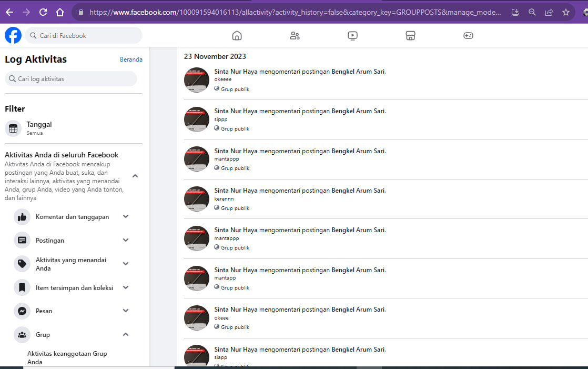Open Aktivitas keanggotaan Grup Anda
Viewport: 588px width, 369px height.
coord(67,358)
